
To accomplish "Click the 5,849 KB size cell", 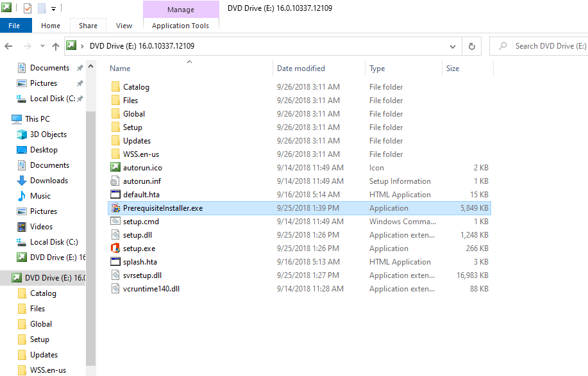I will (x=475, y=208).
